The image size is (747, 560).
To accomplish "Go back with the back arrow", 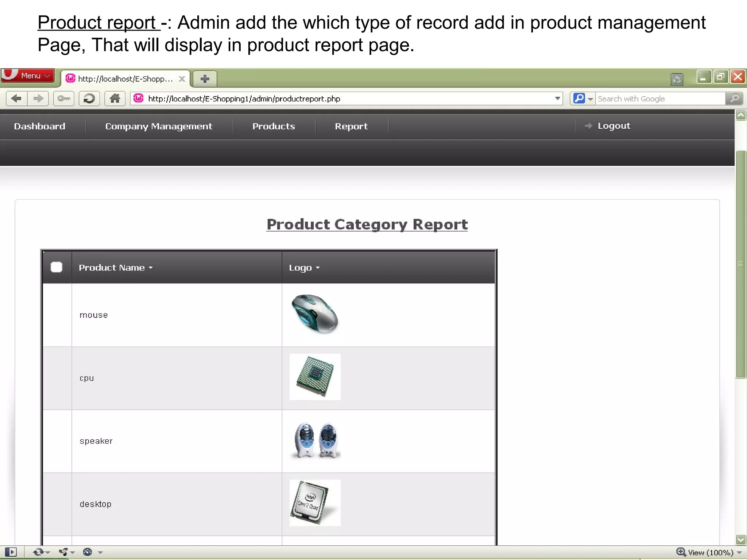I will click(x=16, y=98).
